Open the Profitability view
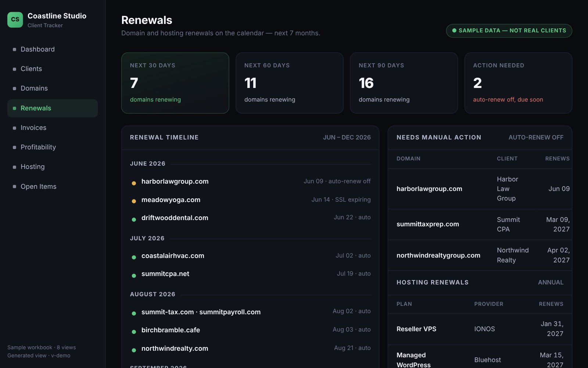Image resolution: width=588 pixels, height=368 pixels. [53, 147]
